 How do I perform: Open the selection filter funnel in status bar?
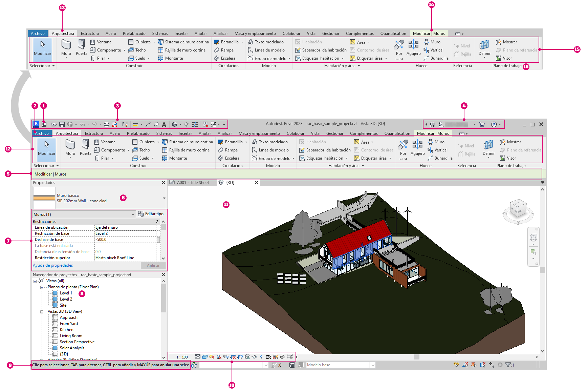pos(508,365)
